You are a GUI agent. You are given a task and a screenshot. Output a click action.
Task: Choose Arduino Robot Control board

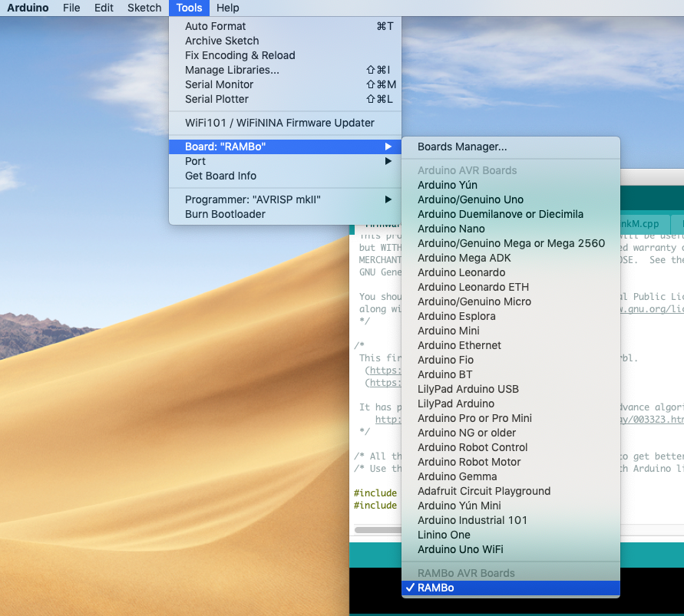pyautogui.click(x=511, y=447)
